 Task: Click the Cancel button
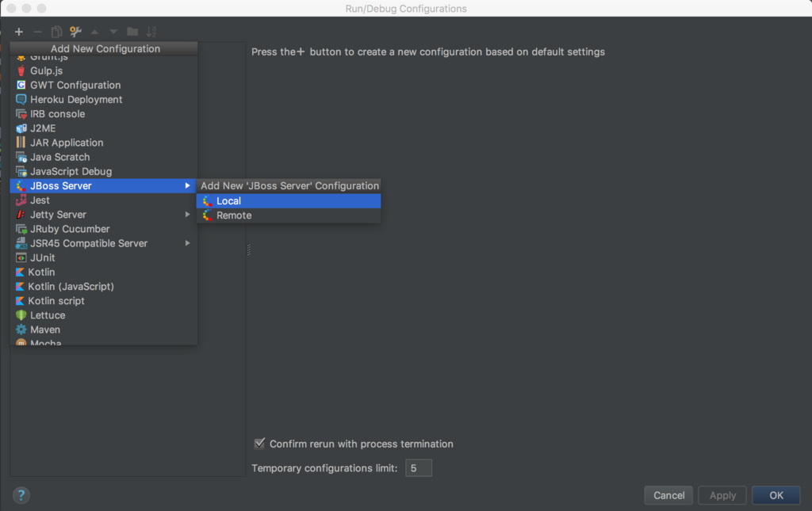point(668,495)
